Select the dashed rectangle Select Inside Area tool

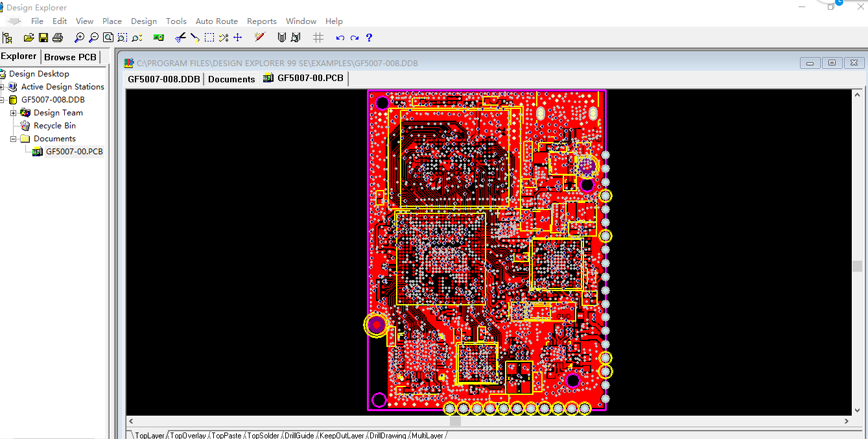[x=209, y=38]
